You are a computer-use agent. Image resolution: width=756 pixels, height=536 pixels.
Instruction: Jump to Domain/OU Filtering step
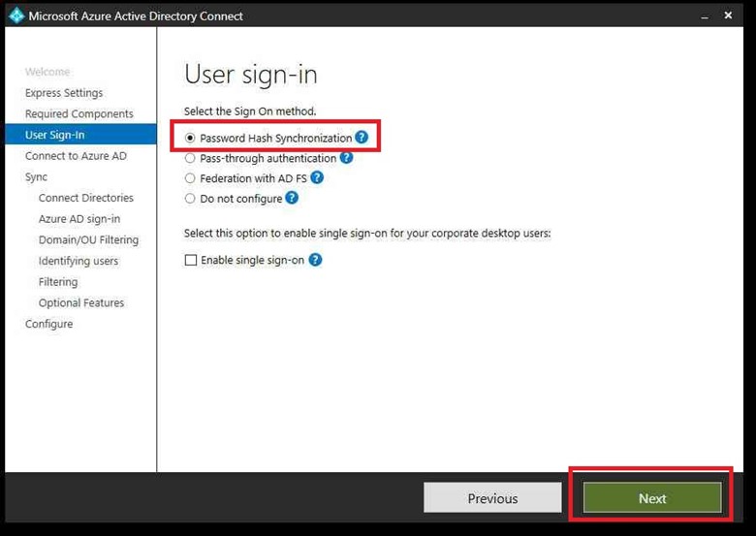[88, 239]
